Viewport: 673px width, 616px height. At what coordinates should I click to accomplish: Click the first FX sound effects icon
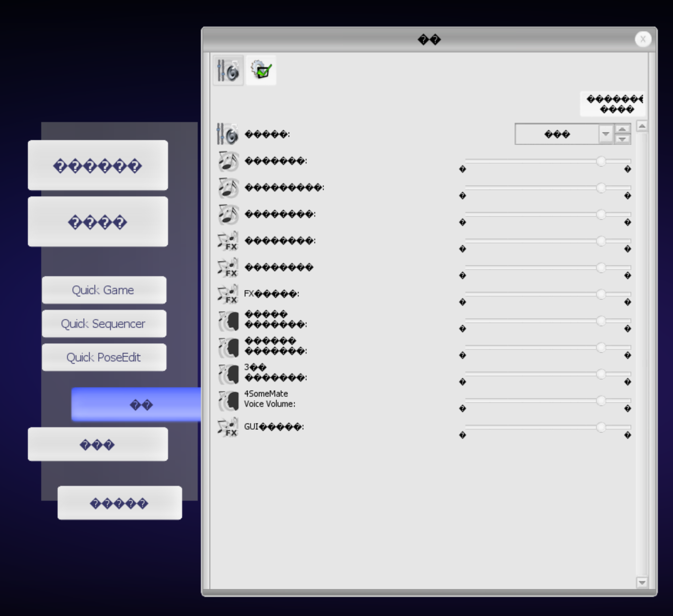pos(228,241)
